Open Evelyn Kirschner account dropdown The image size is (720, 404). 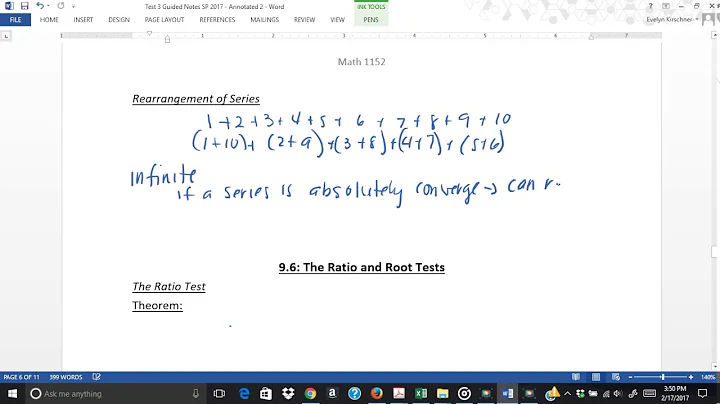click(x=672, y=19)
